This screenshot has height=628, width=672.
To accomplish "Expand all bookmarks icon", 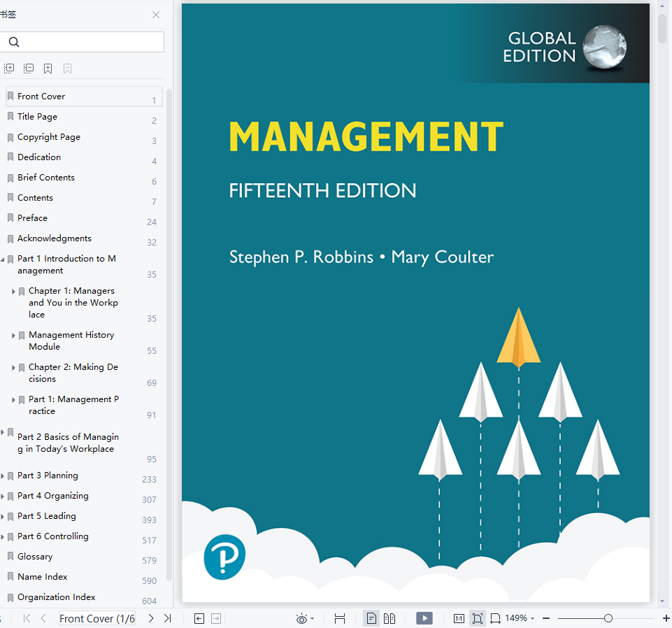I will [x=9, y=68].
